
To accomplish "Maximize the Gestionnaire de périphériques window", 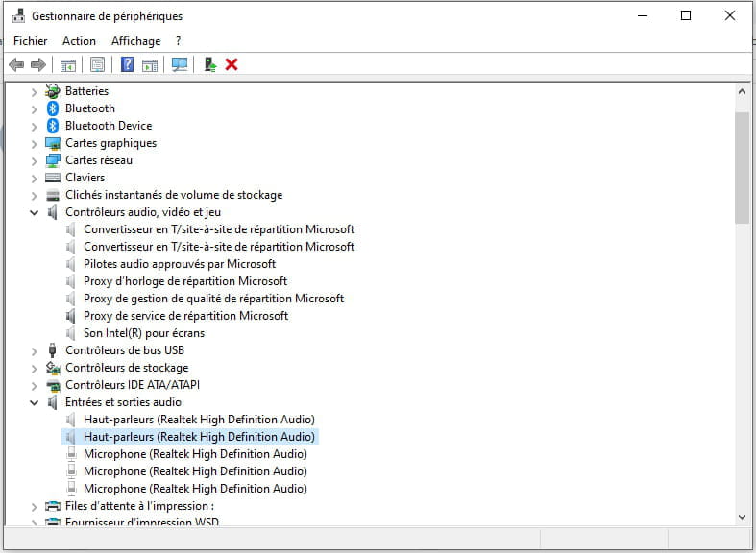I will (x=686, y=15).
